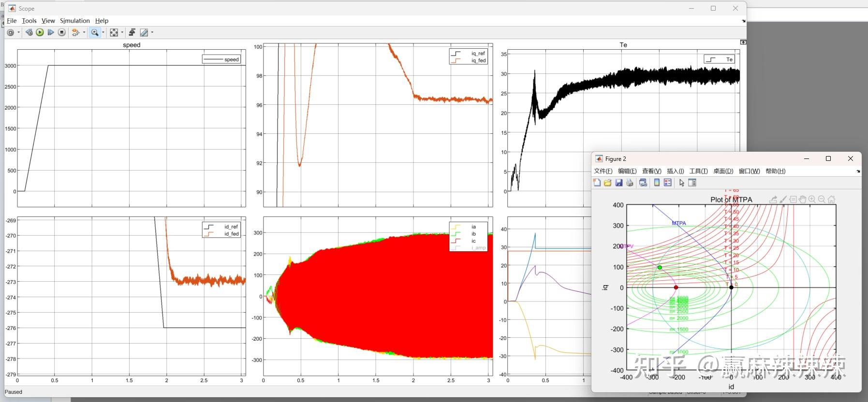Insert legend in Figure 2 toolbar
The width and height of the screenshot is (868, 402).
point(668,183)
